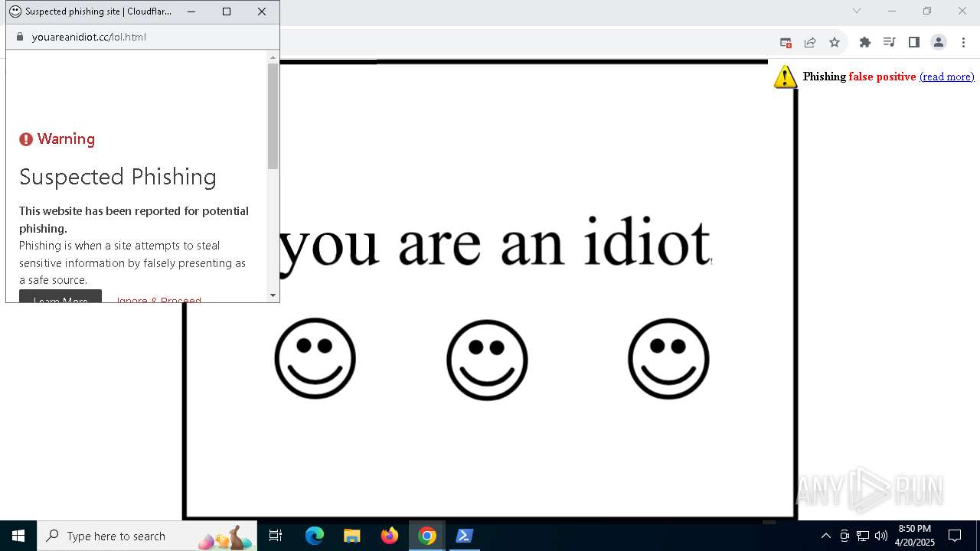Click the right smiley face image

pyautogui.click(x=668, y=358)
